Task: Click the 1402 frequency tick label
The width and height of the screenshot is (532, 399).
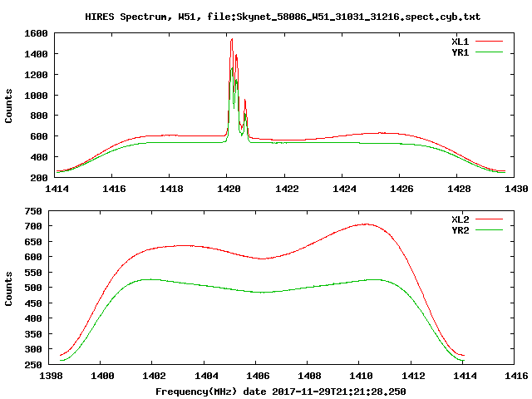Action: (x=154, y=376)
